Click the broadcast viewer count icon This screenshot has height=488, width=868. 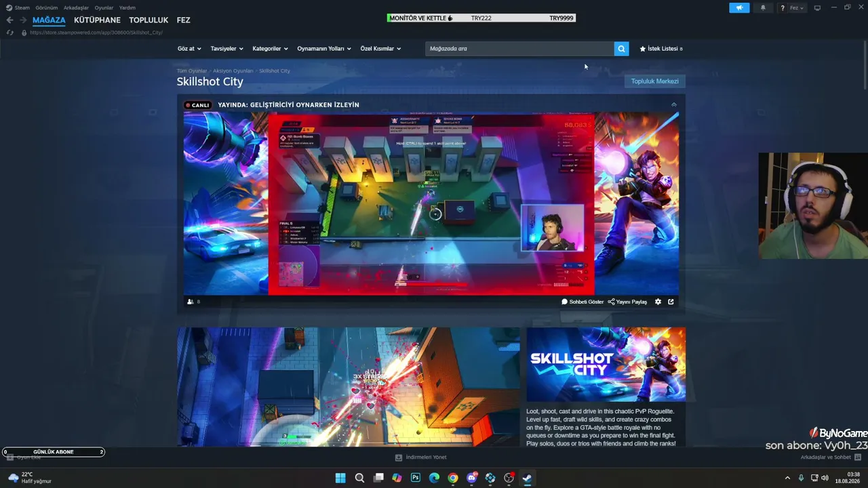point(191,302)
